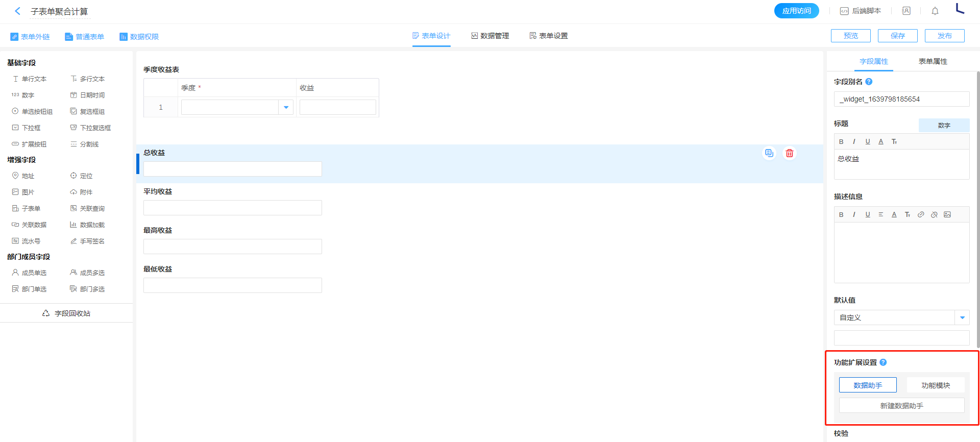Open the notification bell icon
The image size is (980, 442).
coord(935,11)
